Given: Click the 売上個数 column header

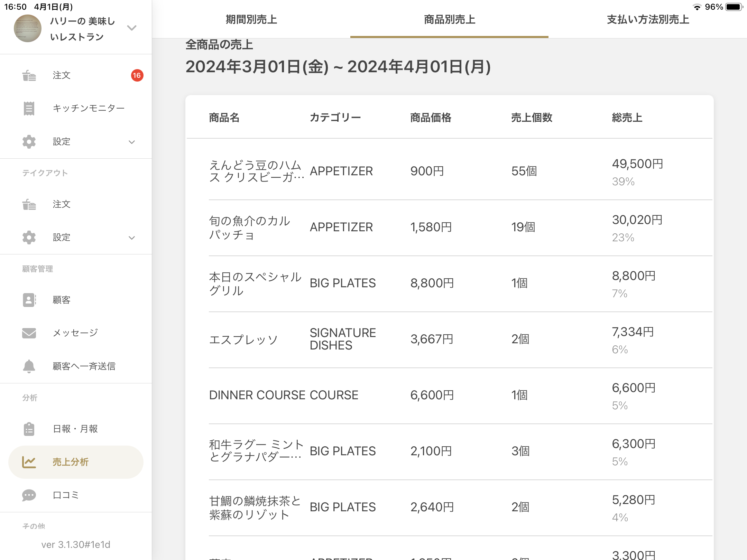Looking at the screenshot, I should pyautogui.click(x=532, y=118).
